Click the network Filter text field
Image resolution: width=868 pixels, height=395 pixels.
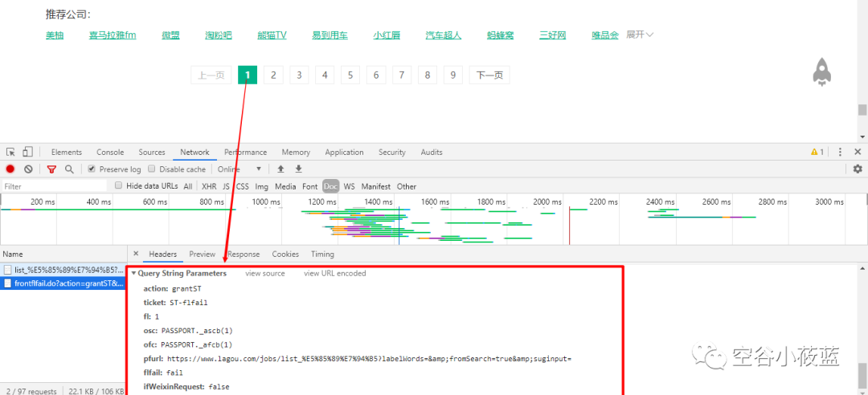click(x=55, y=186)
